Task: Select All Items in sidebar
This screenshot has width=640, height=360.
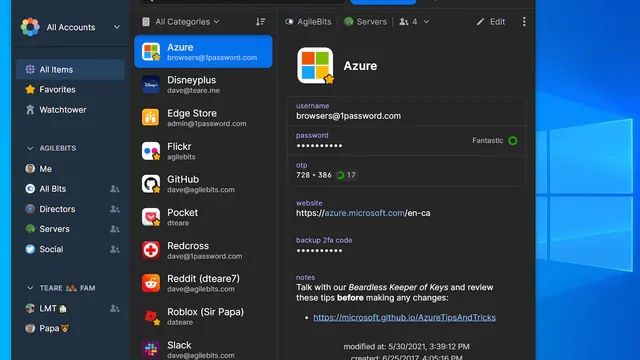Action: [x=70, y=69]
